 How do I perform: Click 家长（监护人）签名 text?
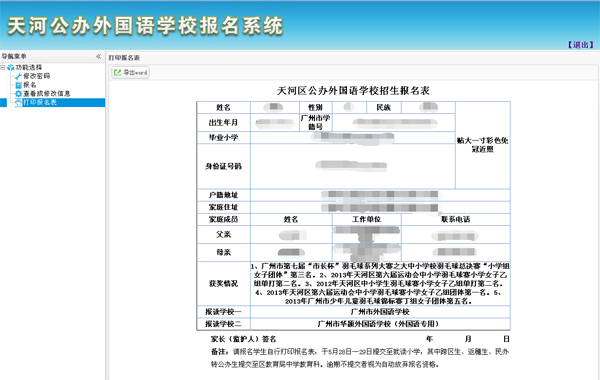(243, 339)
